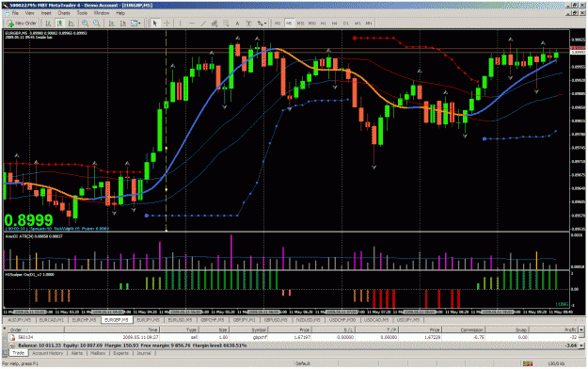
Task: Open the View menu
Action: click(x=29, y=13)
